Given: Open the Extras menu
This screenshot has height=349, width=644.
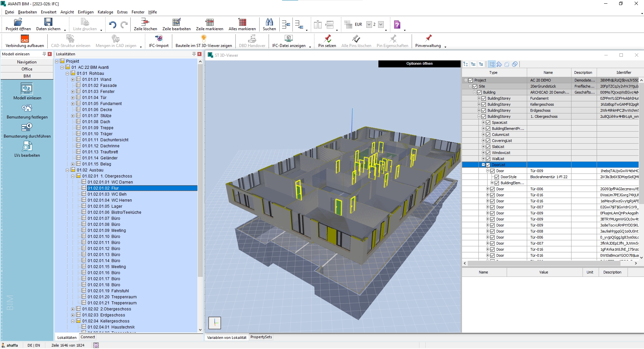Looking at the screenshot, I should coord(122,12).
